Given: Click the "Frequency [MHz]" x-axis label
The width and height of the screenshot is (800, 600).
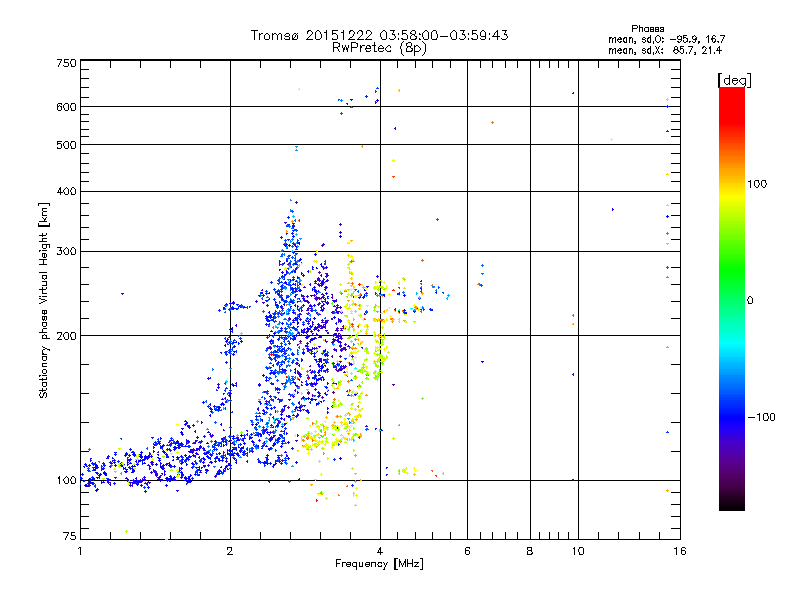Looking at the screenshot, I should tap(379, 564).
